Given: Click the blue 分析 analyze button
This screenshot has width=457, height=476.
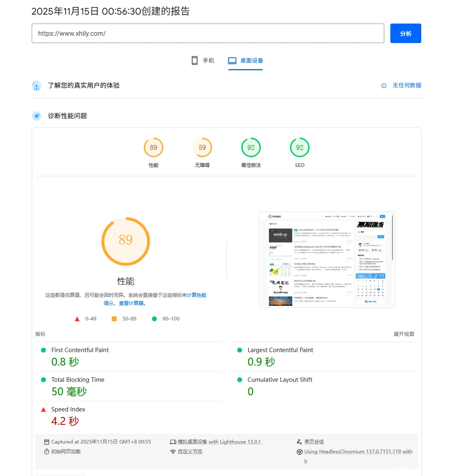Looking at the screenshot, I should [405, 33].
